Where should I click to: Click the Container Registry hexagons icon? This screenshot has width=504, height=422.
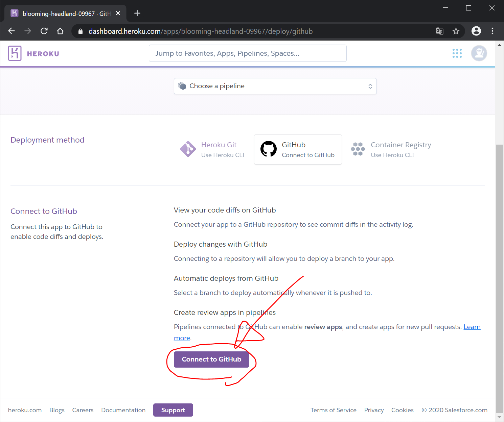tap(358, 149)
